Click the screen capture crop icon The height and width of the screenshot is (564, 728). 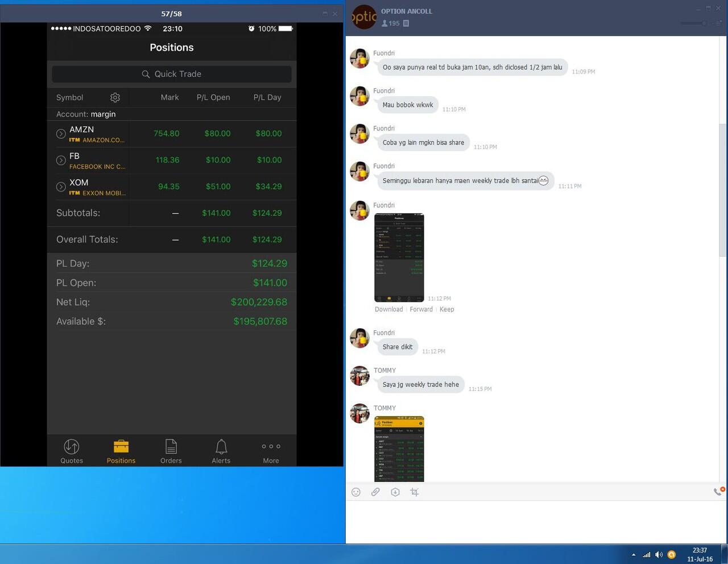(415, 492)
